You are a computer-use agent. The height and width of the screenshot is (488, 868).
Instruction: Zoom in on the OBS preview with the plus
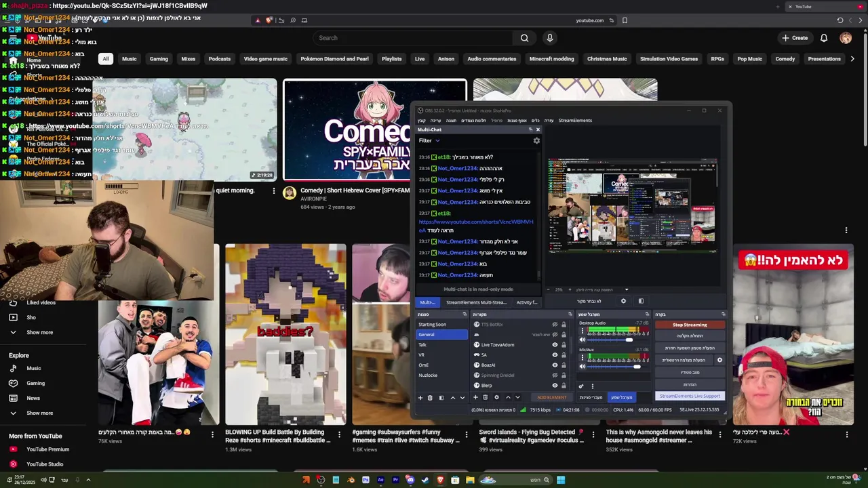pos(570,289)
